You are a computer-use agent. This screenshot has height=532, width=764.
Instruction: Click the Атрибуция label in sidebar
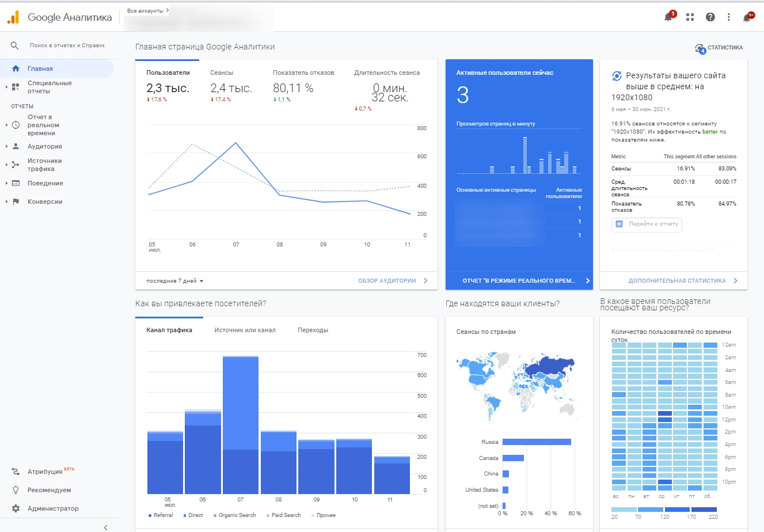pyautogui.click(x=45, y=472)
